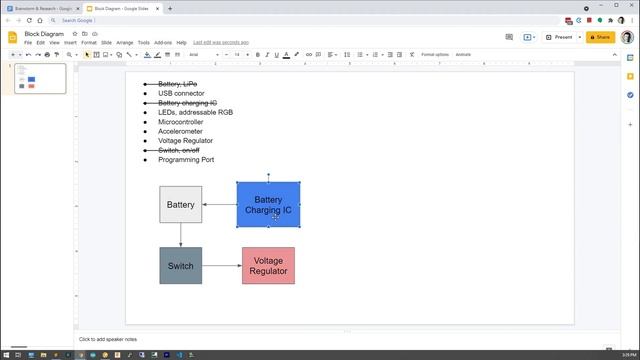The width and height of the screenshot is (640, 360).
Task: Click the Present button
Action: click(x=560, y=37)
